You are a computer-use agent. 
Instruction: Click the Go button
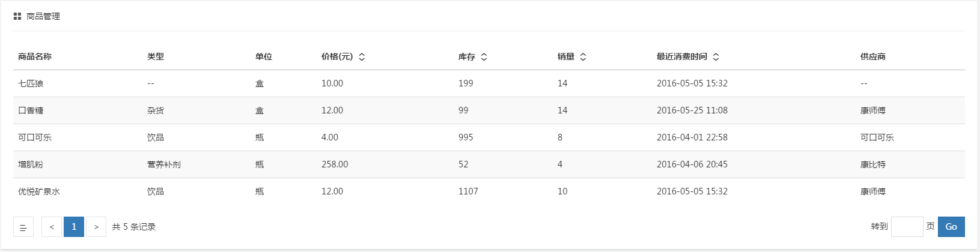(x=951, y=227)
